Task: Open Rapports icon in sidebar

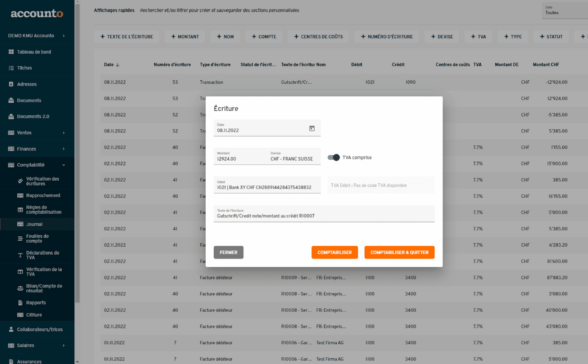Action: tap(20, 303)
